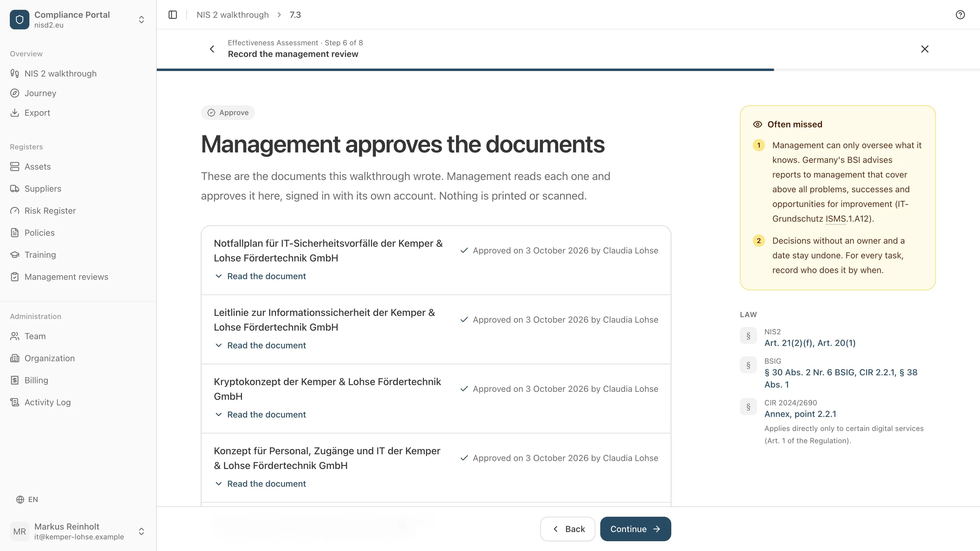Switch language via the EN globe
The width and height of the screenshot is (980, 551).
(27, 499)
